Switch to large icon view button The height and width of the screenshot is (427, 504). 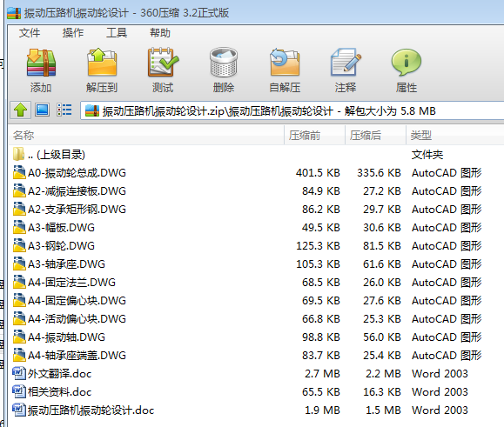[42, 110]
